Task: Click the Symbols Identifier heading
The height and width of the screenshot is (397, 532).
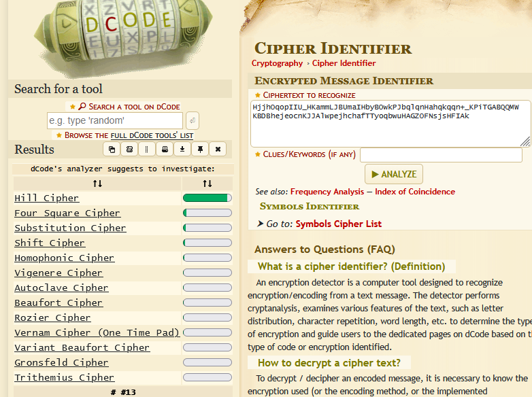Action: (310, 207)
